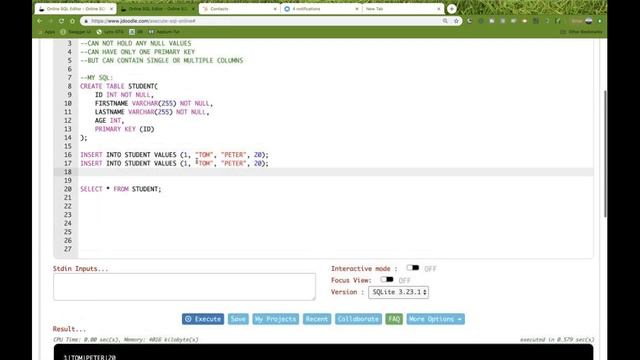Switch to the Contacts tab
The height and width of the screenshot is (360, 640).
pos(239,9)
